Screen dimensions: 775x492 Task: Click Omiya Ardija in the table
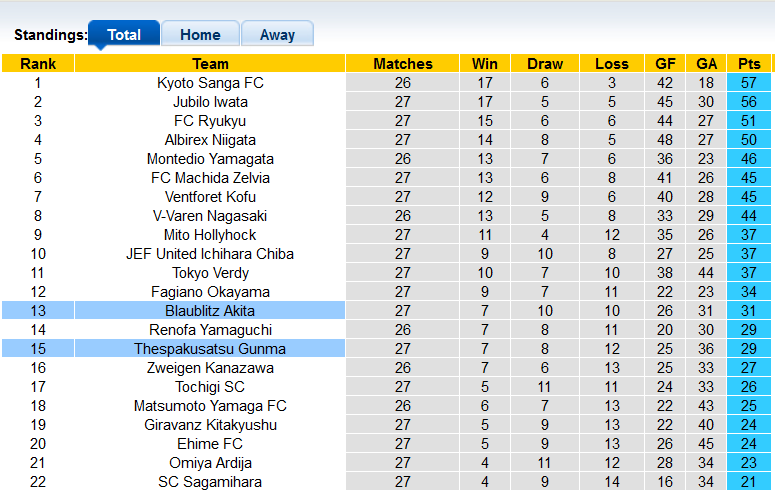(x=210, y=463)
